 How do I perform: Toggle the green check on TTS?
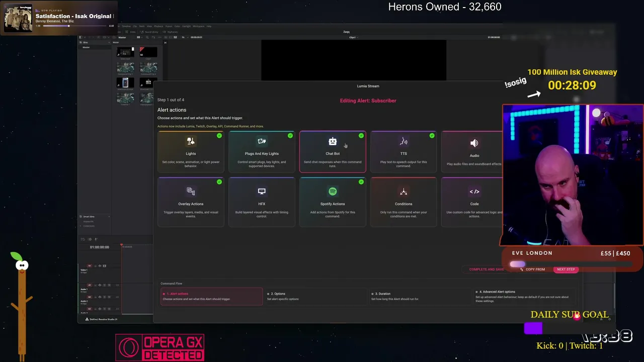(x=432, y=136)
